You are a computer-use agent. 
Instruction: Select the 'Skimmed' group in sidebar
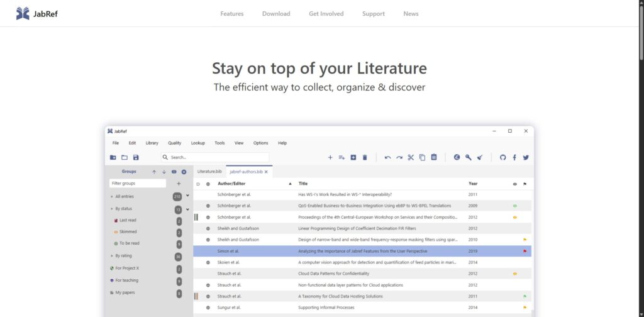[x=128, y=232]
